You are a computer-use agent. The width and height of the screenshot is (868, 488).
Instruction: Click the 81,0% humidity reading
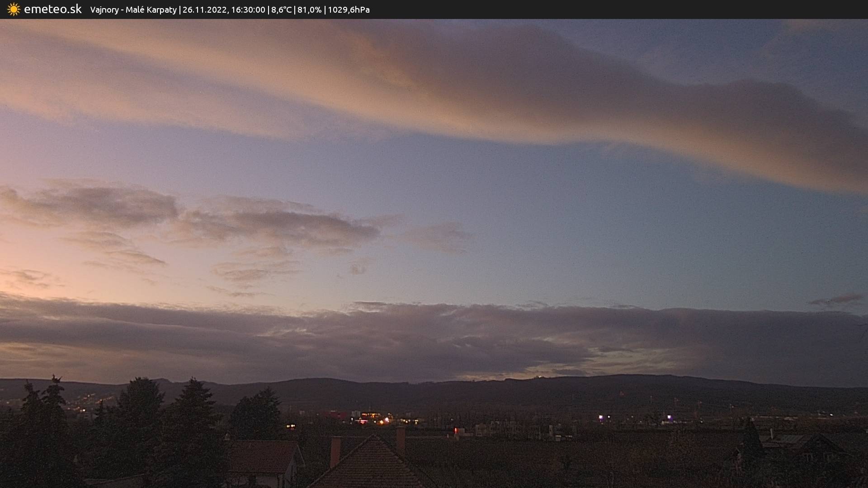click(309, 10)
